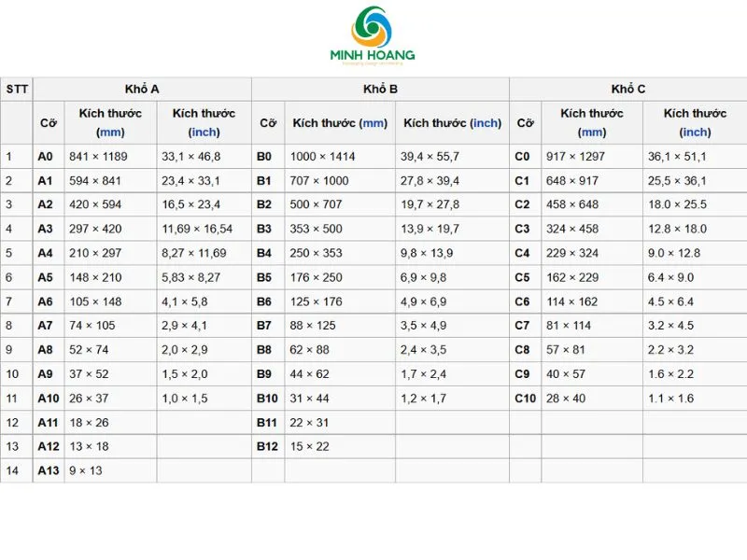The height and width of the screenshot is (560, 747).
Task: Select the A13 size label cell
Action: [49, 471]
